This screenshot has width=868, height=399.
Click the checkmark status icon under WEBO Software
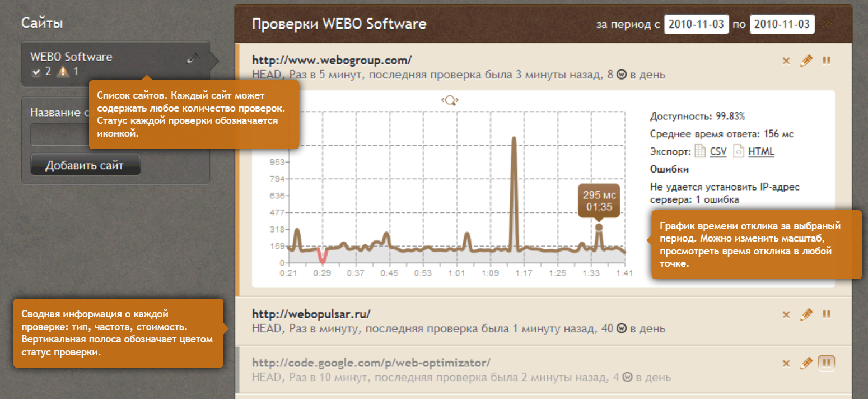(36, 72)
